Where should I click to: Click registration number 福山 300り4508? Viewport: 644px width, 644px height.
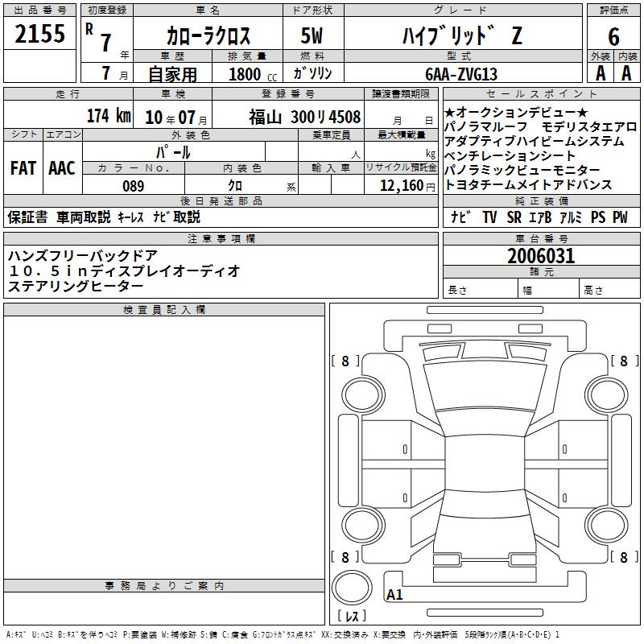pyautogui.click(x=305, y=117)
